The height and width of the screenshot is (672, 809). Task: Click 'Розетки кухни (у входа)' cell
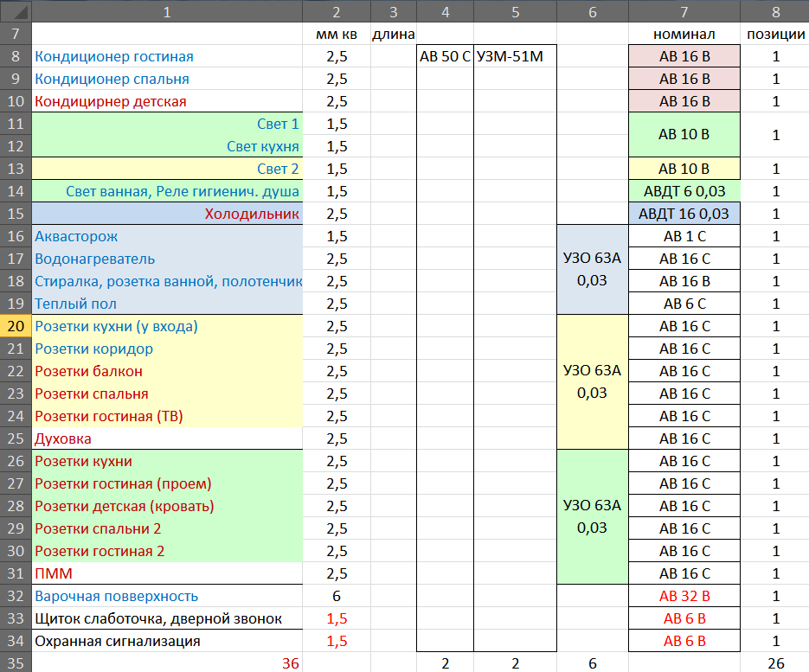[x=167, y=326]
